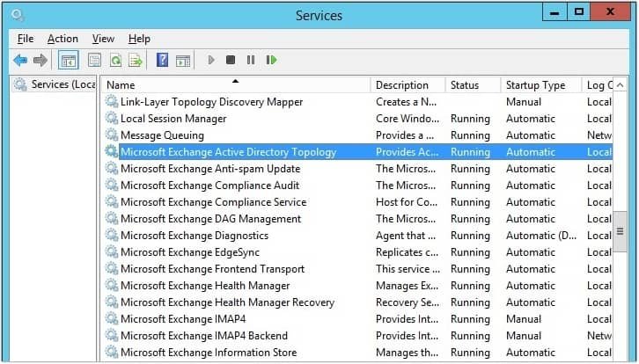Sort by the Name column header

(236, 85)
